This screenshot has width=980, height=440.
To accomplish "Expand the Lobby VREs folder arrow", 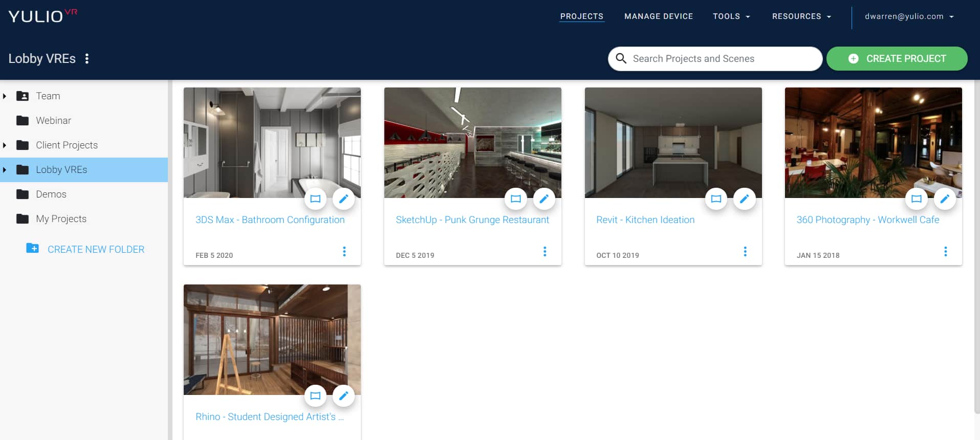I will pyautogui.click(x=5, y=169).
